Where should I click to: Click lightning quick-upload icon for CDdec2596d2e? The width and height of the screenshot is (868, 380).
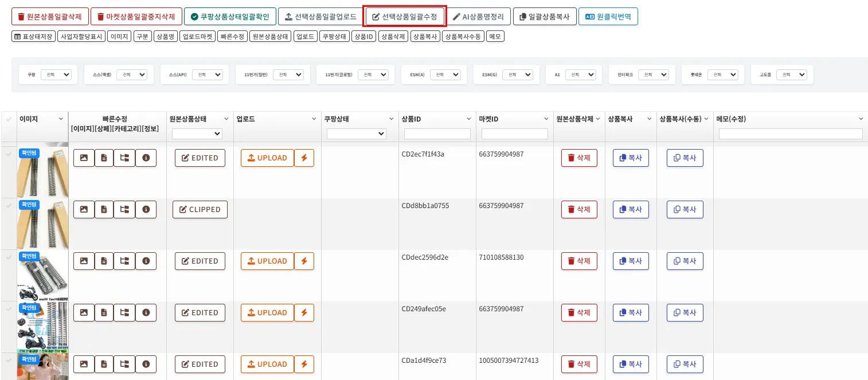304,261
